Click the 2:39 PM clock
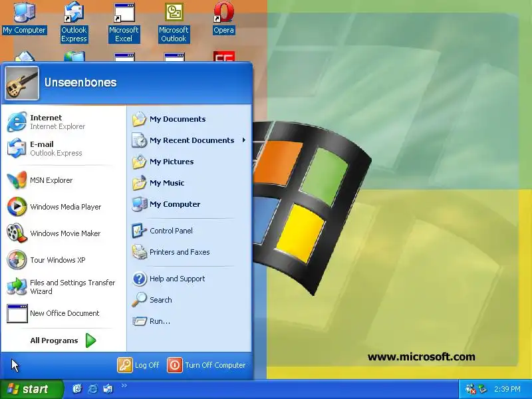The width and height of the screenshot is (532, 399). coord(507,389)
